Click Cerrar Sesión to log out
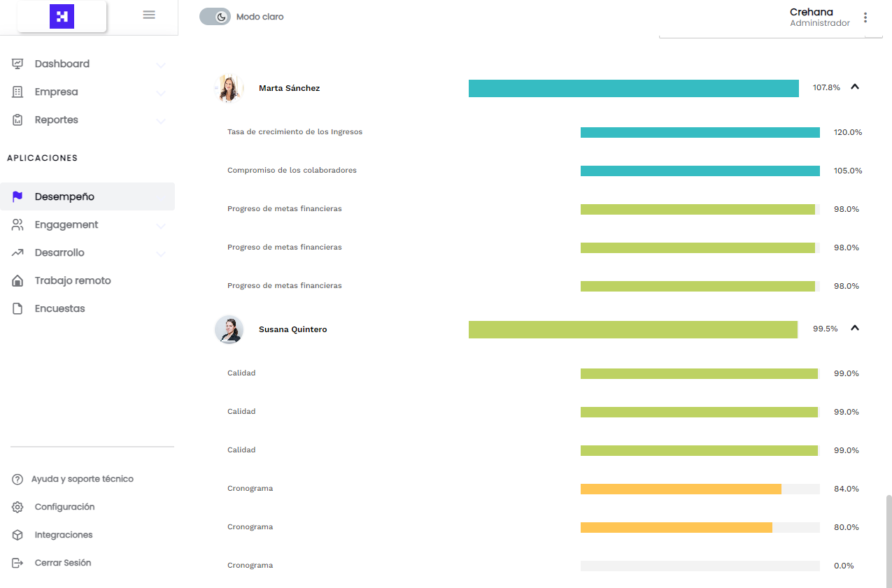 tap(62, 563)
